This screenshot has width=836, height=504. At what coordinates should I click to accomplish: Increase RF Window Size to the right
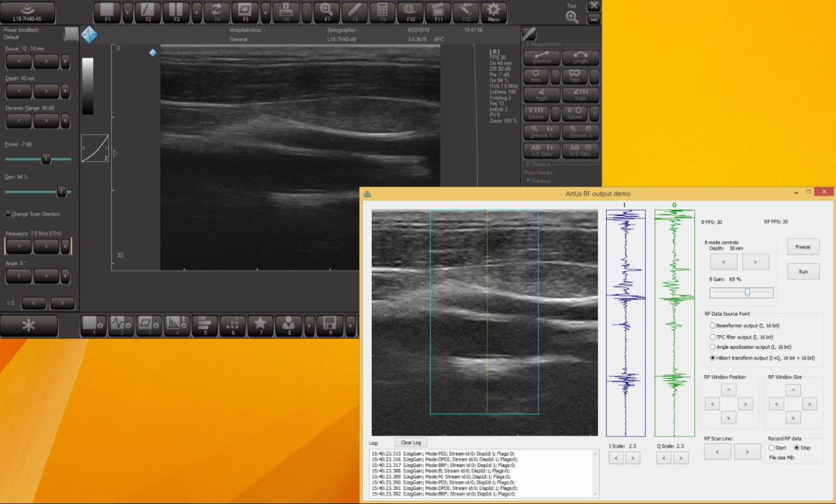coord(810,403)
